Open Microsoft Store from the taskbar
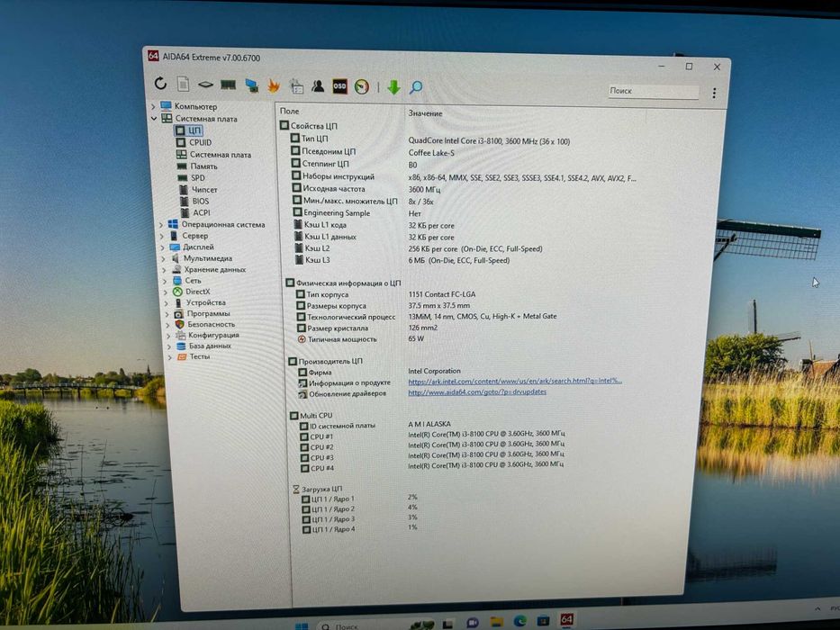The height and width of the screenshot is (630, 840). click(543, 621)
